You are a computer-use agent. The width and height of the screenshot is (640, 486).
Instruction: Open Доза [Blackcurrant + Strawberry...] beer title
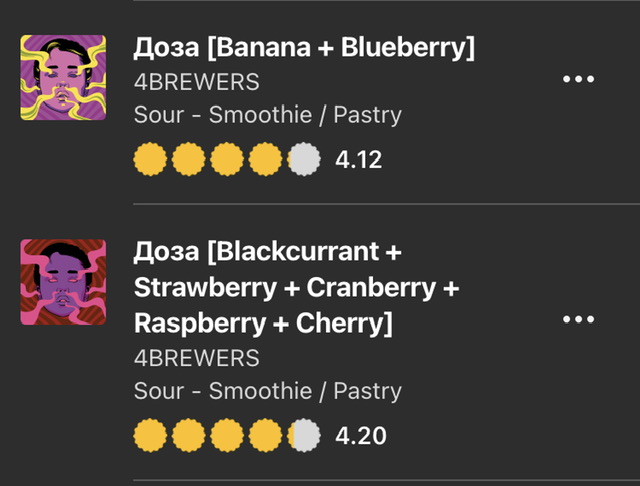click(296, 287)
